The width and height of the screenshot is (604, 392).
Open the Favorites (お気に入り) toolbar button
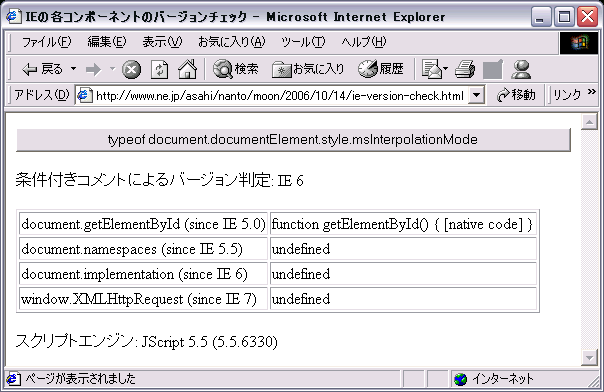click(x=308, y=69)
